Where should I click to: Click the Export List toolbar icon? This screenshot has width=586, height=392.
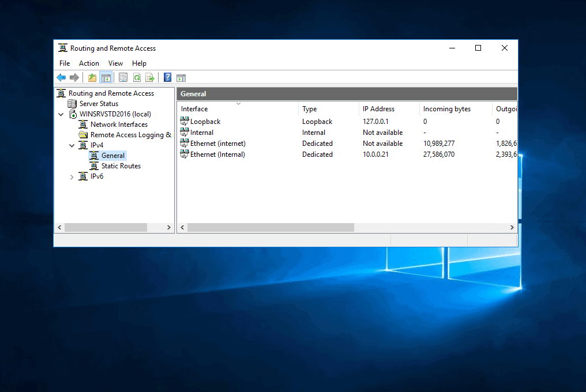150,78
